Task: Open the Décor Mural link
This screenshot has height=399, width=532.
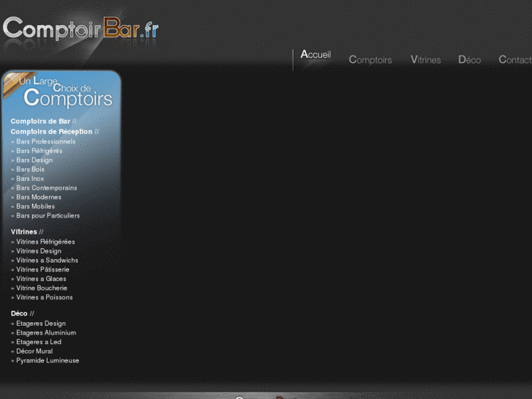Action: click(34, 351)
